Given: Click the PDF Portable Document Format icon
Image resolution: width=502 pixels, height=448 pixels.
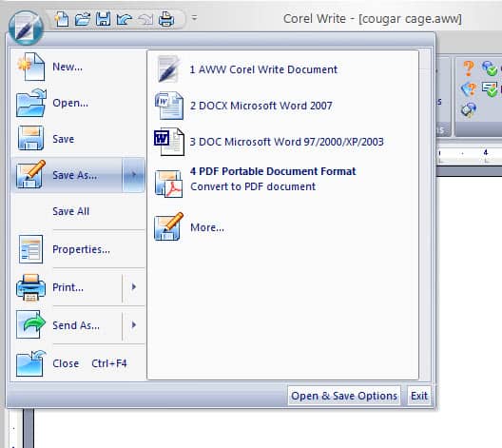Looking at the screenshot, I should click(168, 184).
